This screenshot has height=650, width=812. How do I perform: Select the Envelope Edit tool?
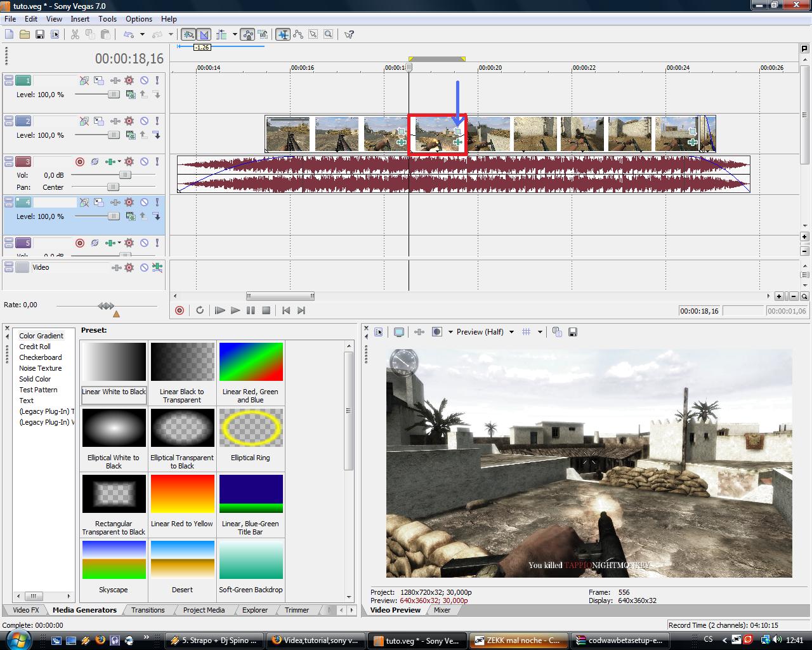298,34
